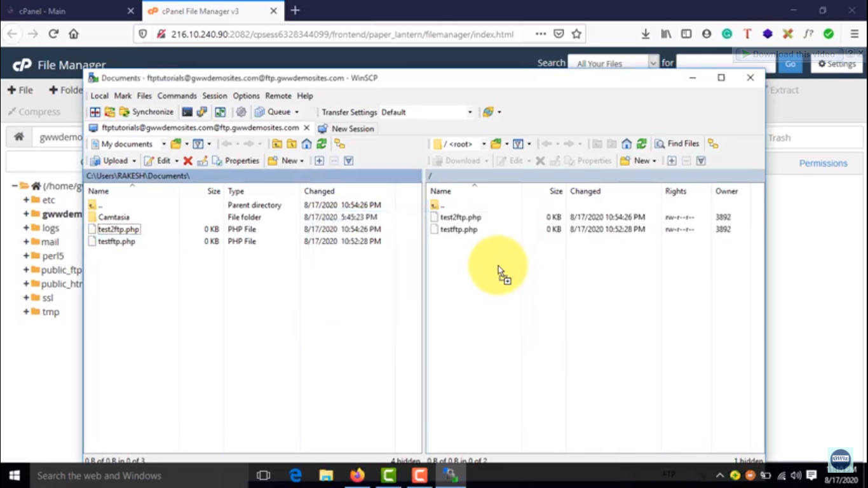
Task: Sort remote panel by Owner column
Action: click(731, 191)
